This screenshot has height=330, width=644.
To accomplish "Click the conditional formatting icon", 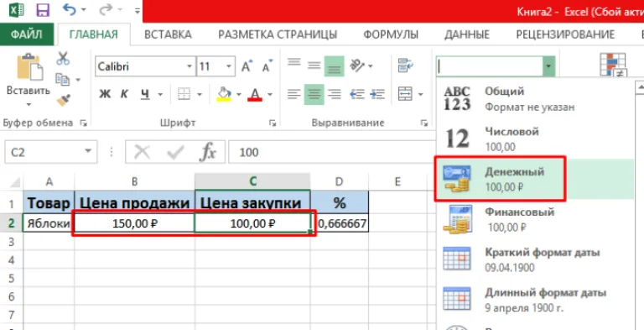I will click(613, 65).
